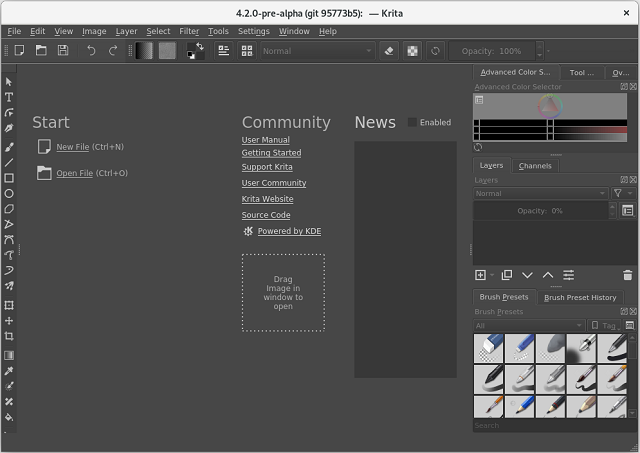Open the Support Krita link
The height and width of the screenshot is (453, 640).
pos(267,167)
